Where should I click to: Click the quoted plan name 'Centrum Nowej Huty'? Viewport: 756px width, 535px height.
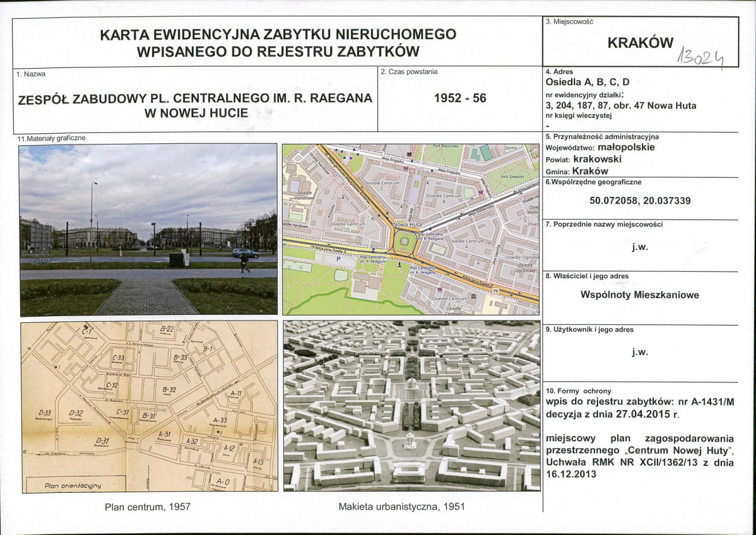(677, 450)
